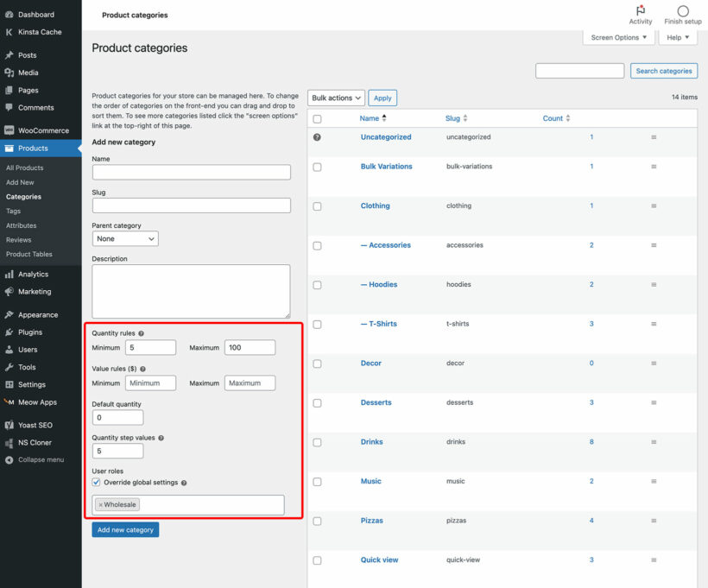Open the Quantity rules help question mark icon
Screen dimensions: 708x588
tap(140, 333)
